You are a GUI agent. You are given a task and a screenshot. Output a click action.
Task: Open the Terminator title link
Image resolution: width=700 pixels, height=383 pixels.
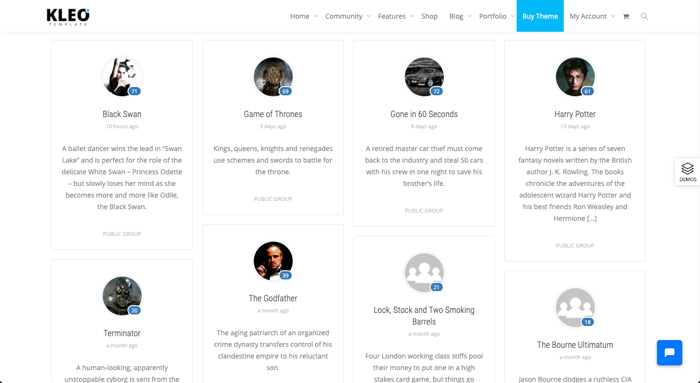tap(122, 333)
